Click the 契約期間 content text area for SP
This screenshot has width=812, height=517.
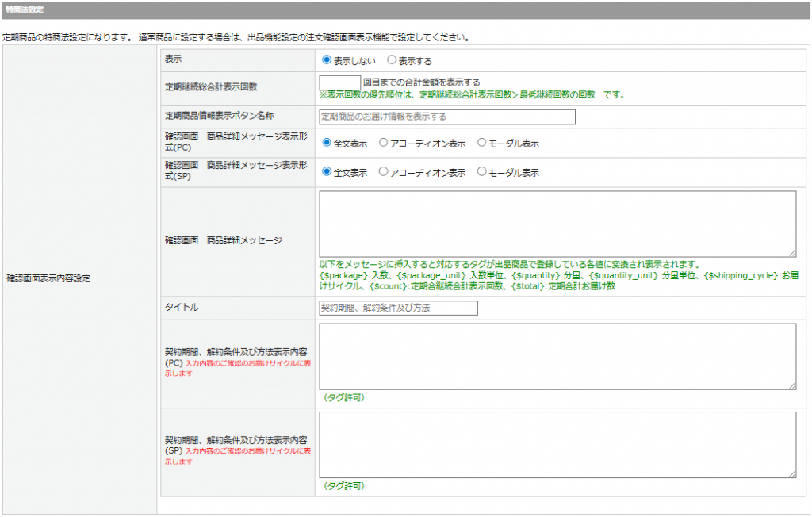click(557, 444)
